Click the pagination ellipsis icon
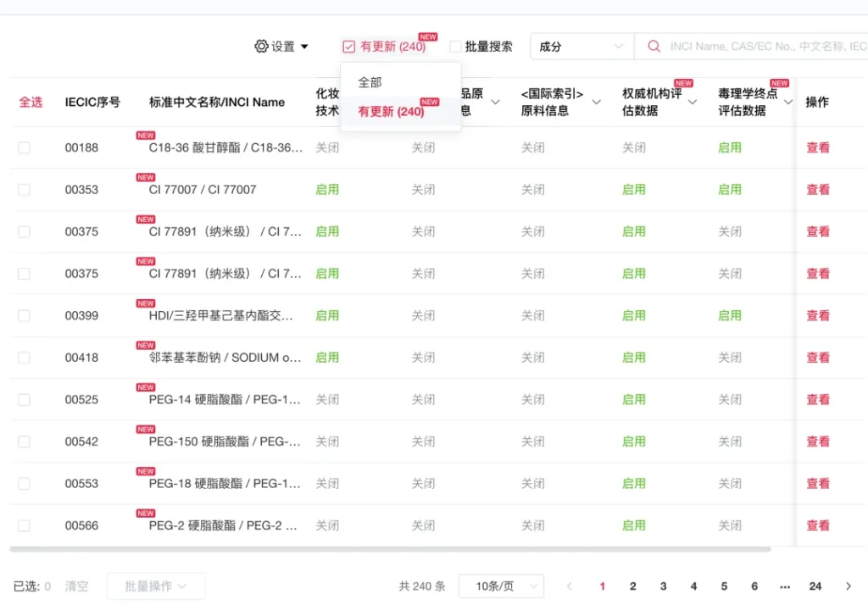The height and width of the screenshot is (611, 868). 785,586
